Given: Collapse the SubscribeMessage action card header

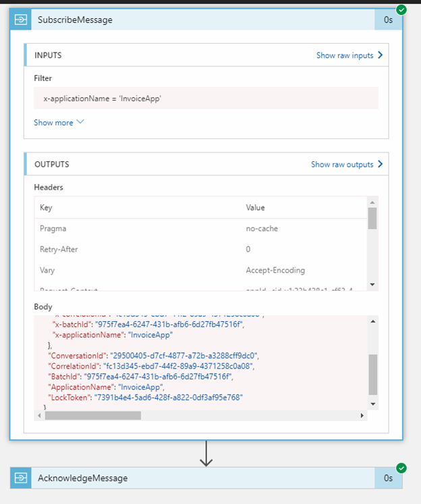Looking at the screenshot, I should pyautogui.click(x=202, y=20).
